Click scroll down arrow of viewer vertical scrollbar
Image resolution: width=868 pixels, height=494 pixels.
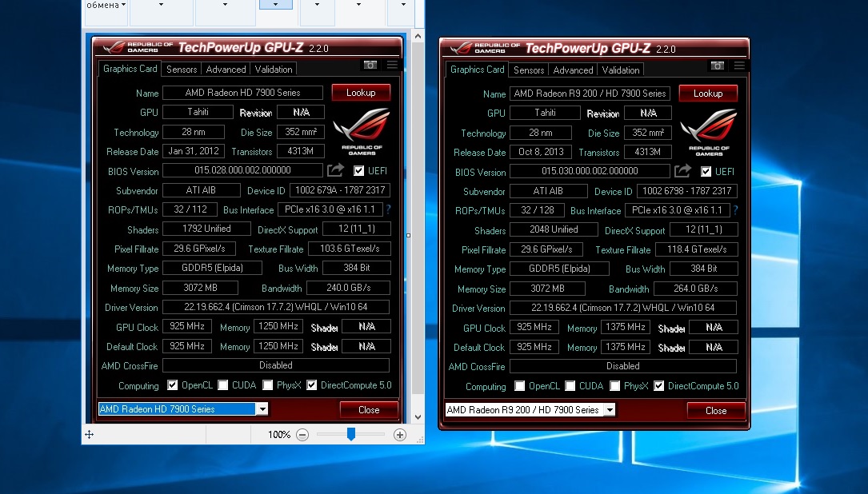(418, 417)
